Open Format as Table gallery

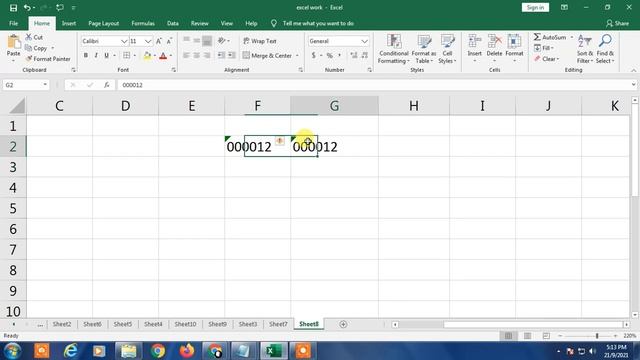pyautogui.click(x=424, y=49)
